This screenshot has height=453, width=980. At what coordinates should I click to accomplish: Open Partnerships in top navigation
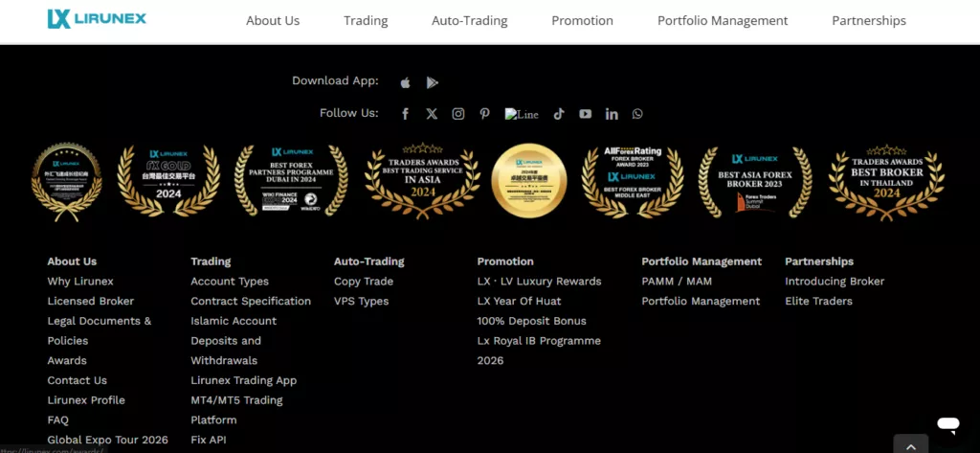(869, 21)
